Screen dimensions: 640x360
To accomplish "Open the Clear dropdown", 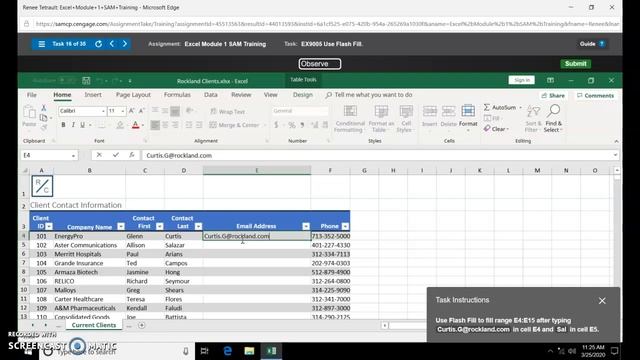I will pyautogui.click(x=496, y=129).
